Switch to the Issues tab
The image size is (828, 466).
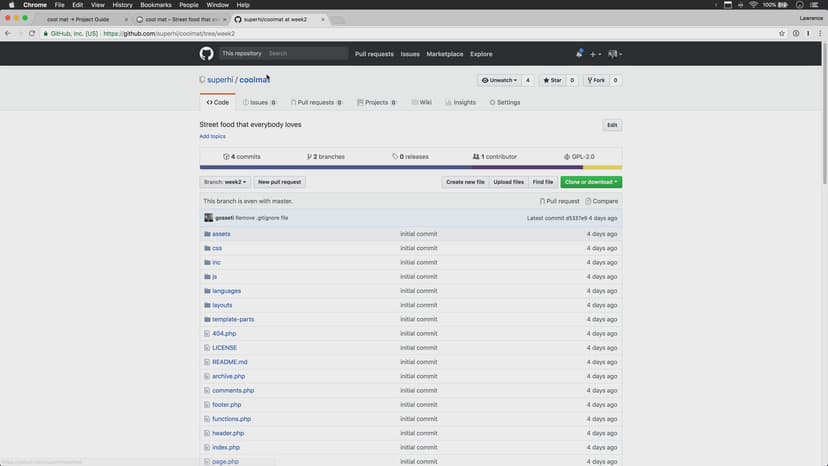click(x=256, y=102)
